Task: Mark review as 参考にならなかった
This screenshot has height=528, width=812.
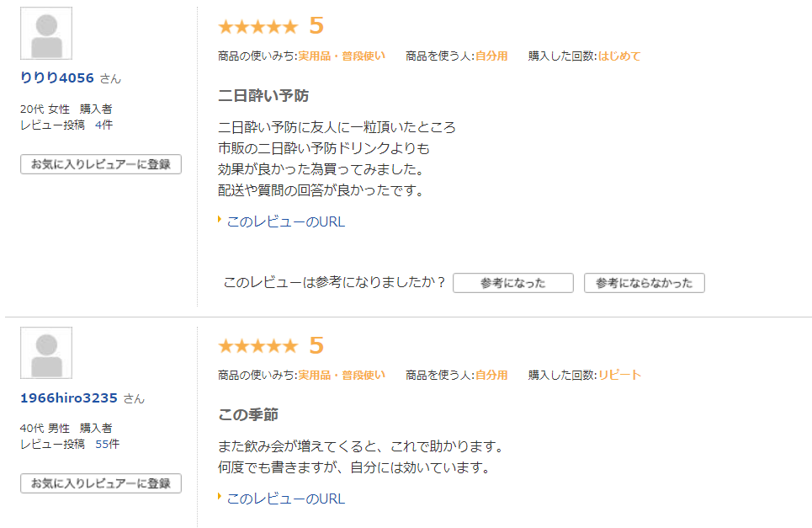Action: [x=644, y=283]
